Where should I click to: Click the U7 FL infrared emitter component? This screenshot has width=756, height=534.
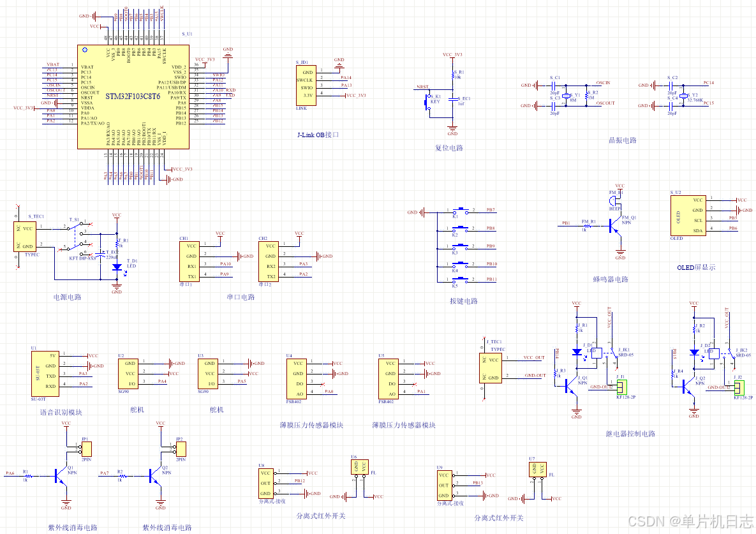click(x=538, y=469)
